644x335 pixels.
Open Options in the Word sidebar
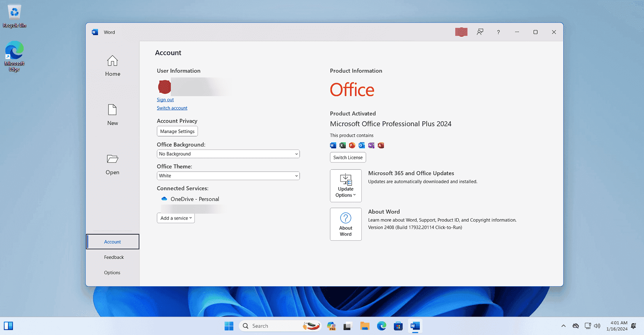[112, 272]
